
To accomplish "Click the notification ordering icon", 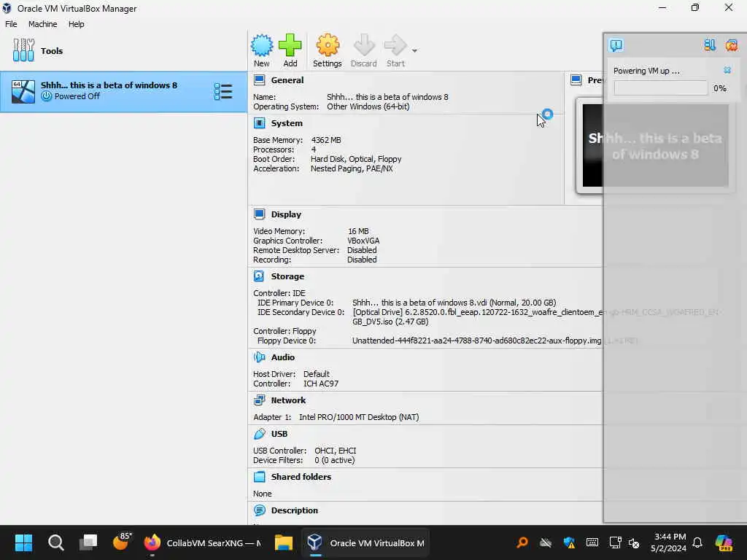I will [710, 45].
